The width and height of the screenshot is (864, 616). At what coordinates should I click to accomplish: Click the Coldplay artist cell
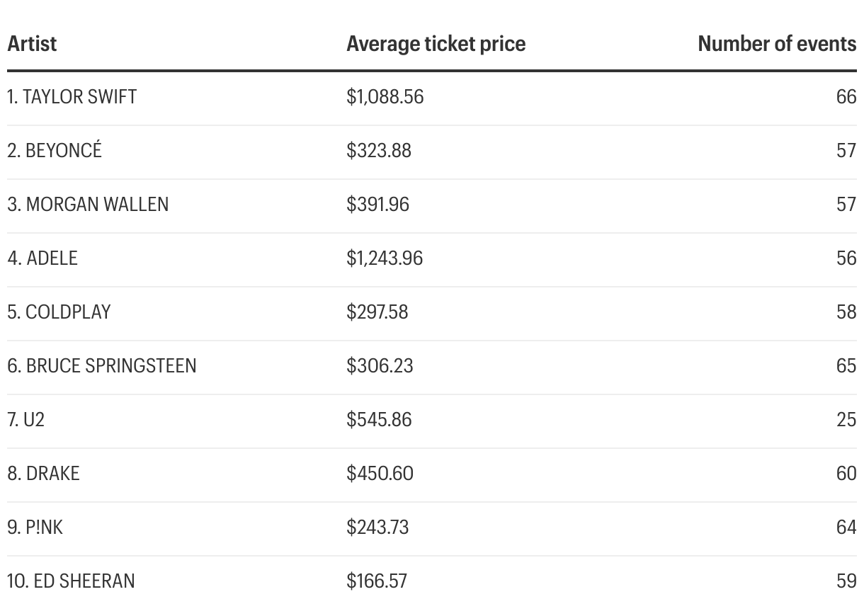pos(59,312)
